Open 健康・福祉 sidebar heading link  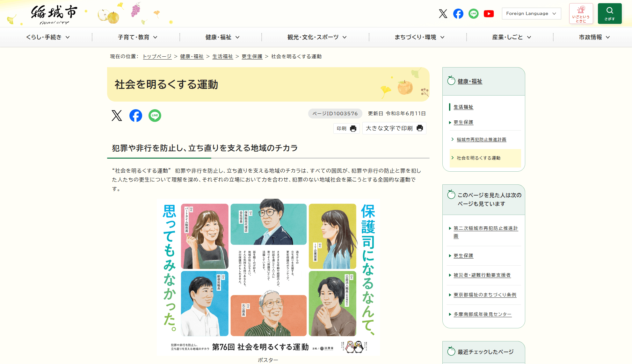470,81
